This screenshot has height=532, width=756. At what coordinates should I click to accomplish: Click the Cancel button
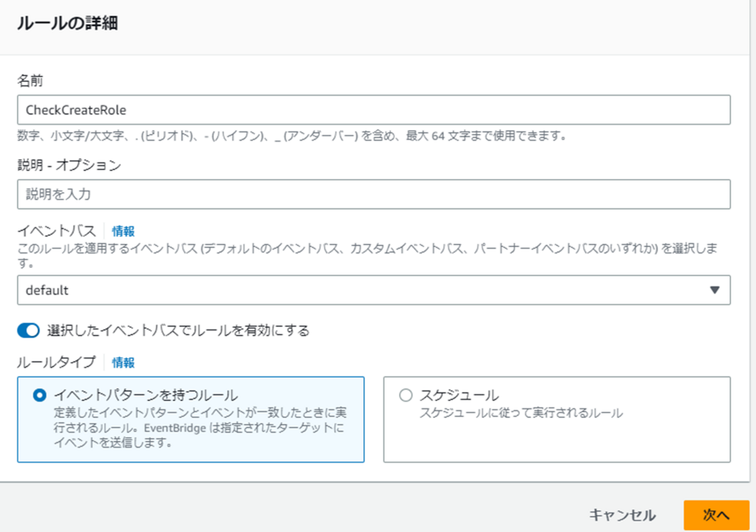click(x=622, y=515)
